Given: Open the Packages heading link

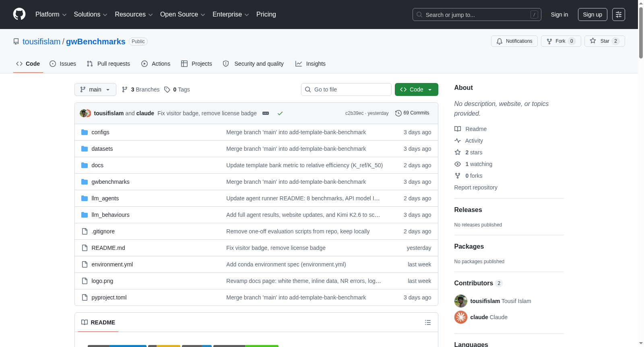Looking at the screenshot, I should pyautogui.click(x=469, y=247).
